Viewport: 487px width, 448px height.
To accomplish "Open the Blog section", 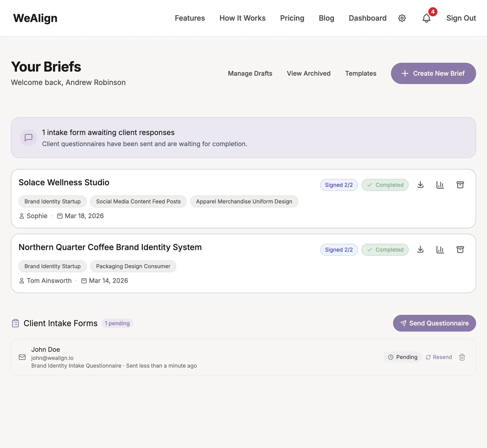I will [326, 18].
